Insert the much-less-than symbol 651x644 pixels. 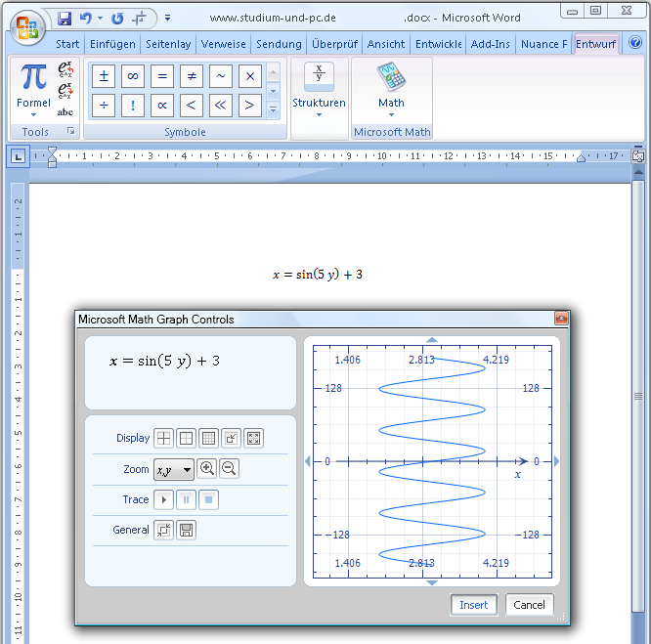221,106
